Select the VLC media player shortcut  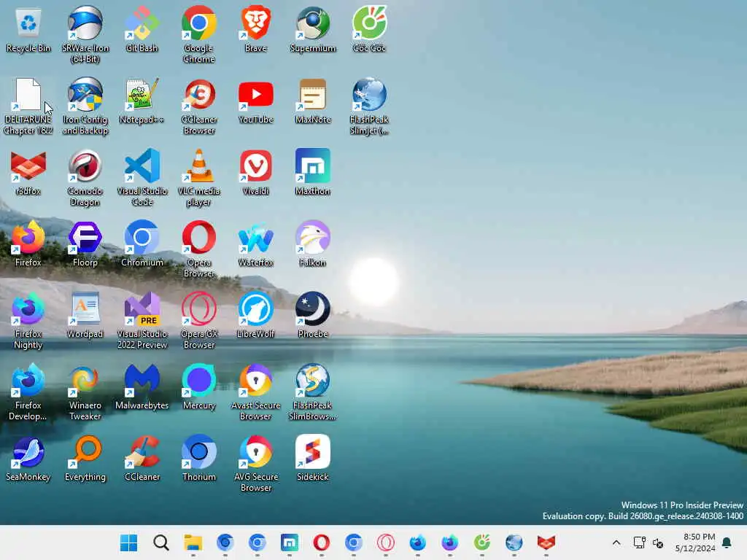(199, 178)
